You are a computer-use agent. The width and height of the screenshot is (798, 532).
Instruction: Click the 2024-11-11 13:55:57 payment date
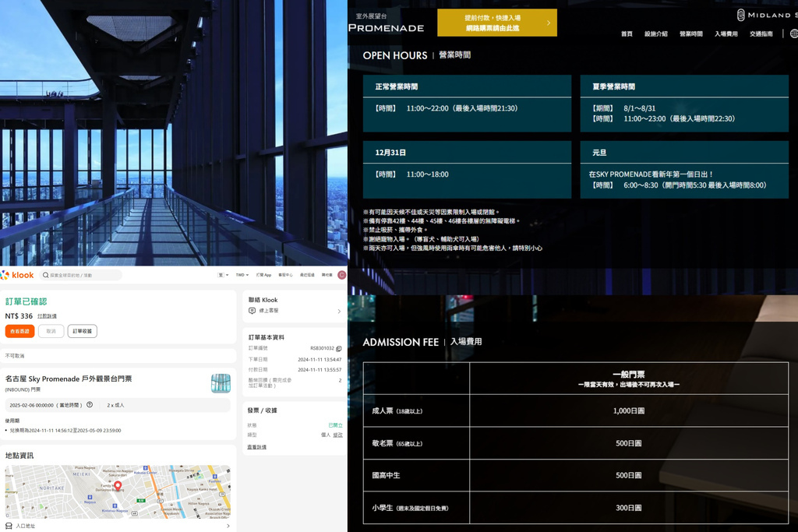click(x=319, y=370)
